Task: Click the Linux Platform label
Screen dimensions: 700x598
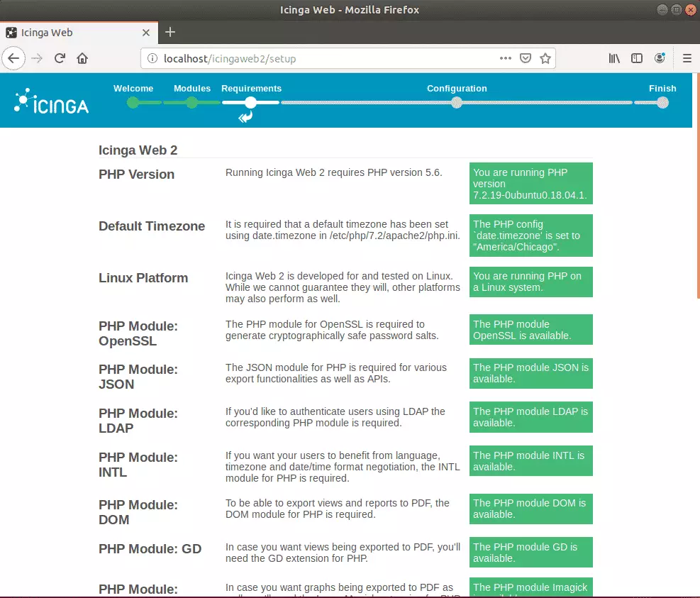Action: point(143,278)
